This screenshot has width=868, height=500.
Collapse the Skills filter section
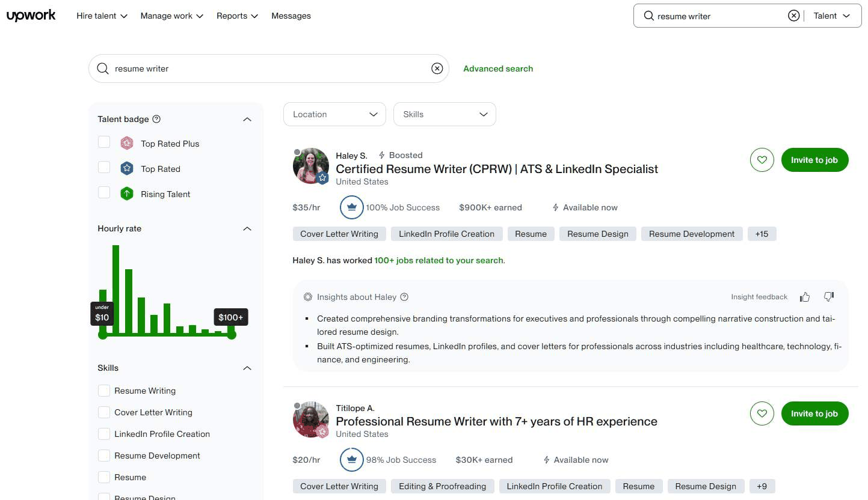pos(247,368)
